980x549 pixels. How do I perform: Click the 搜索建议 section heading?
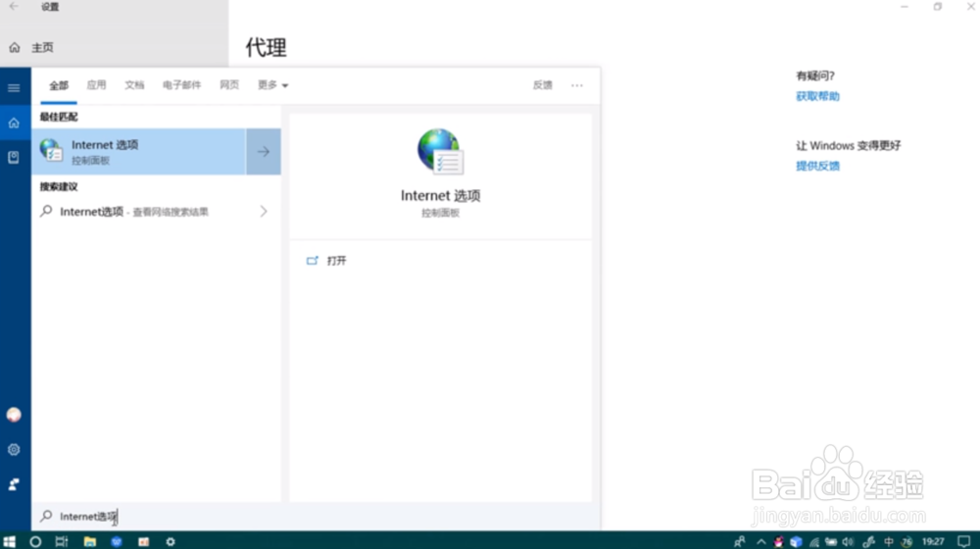click(x=59, y=187)
